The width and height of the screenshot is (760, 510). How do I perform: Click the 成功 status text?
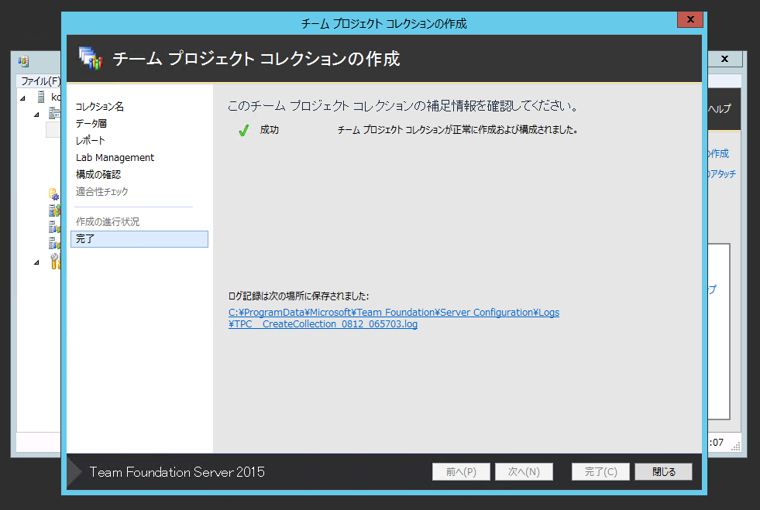[269, 129]
